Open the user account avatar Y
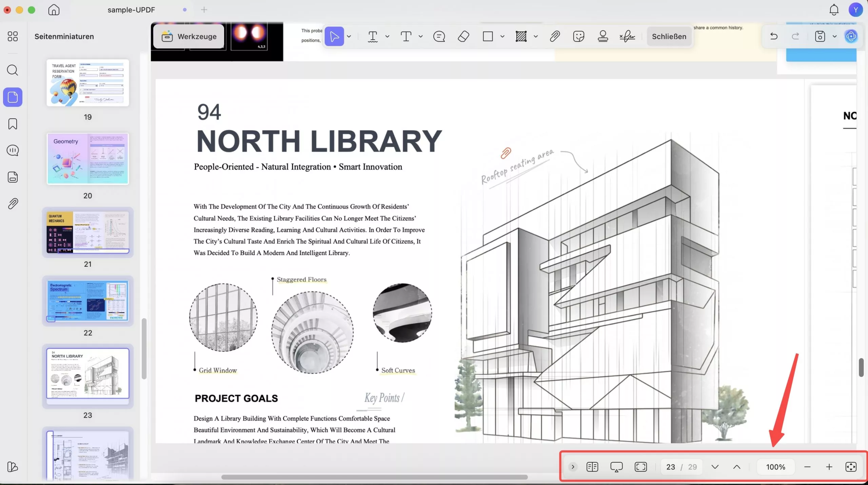Image resolution: width=868 pixels, height=485 pixels. (x=856, y=10)
